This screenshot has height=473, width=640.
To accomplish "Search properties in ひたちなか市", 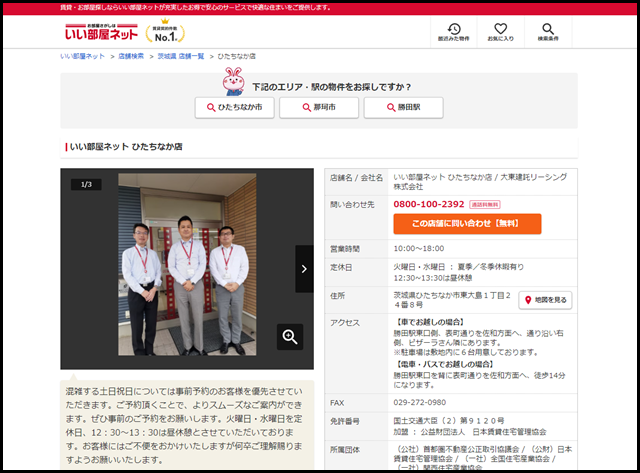I will (x=235, y=107).
